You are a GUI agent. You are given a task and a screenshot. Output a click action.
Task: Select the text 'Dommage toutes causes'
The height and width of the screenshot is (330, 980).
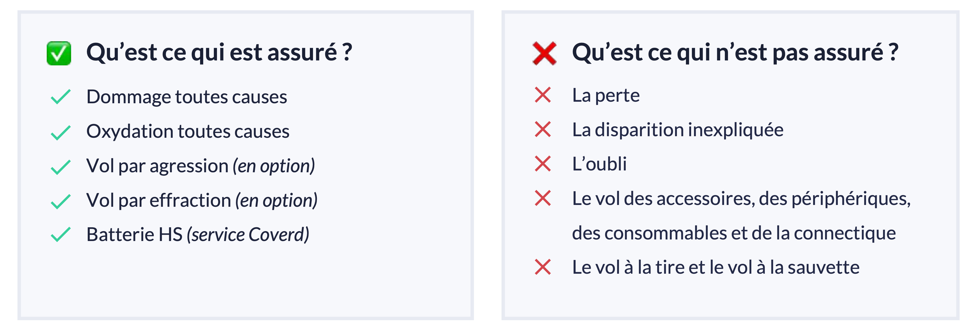click(x=187, y=97)
